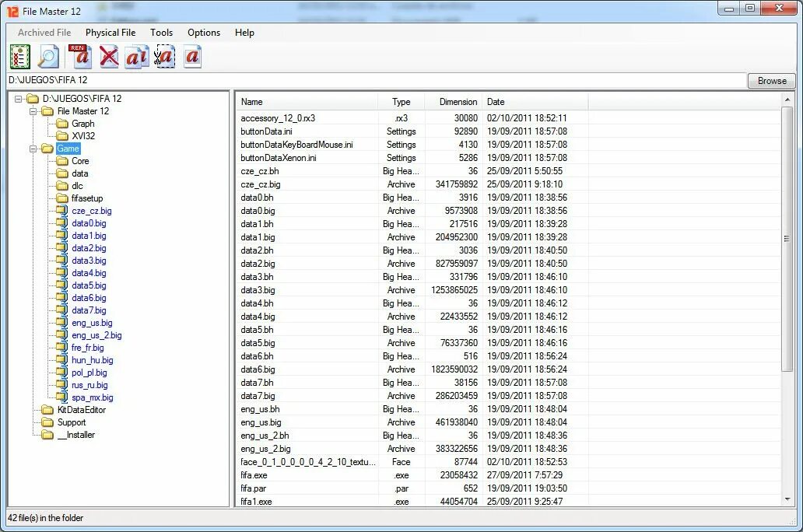This screenshot has width=803, height=532.
Task: Select accessory_12_0.rx3 in file list
Action: point(278,118)
